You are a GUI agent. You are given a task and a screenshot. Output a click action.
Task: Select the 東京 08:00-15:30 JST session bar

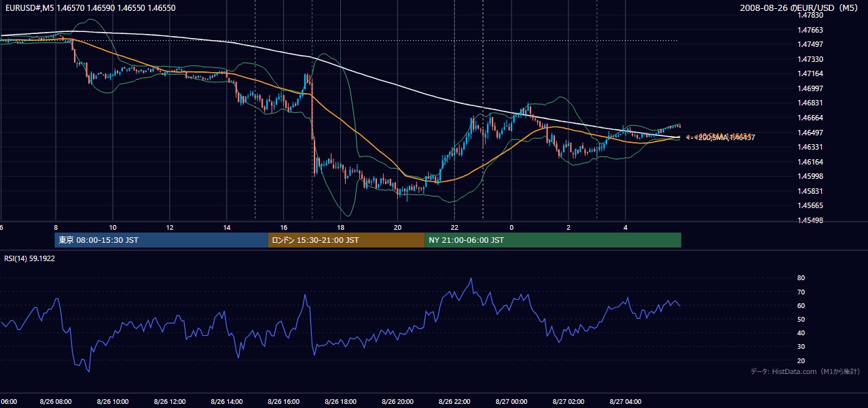tap(162, 240)
